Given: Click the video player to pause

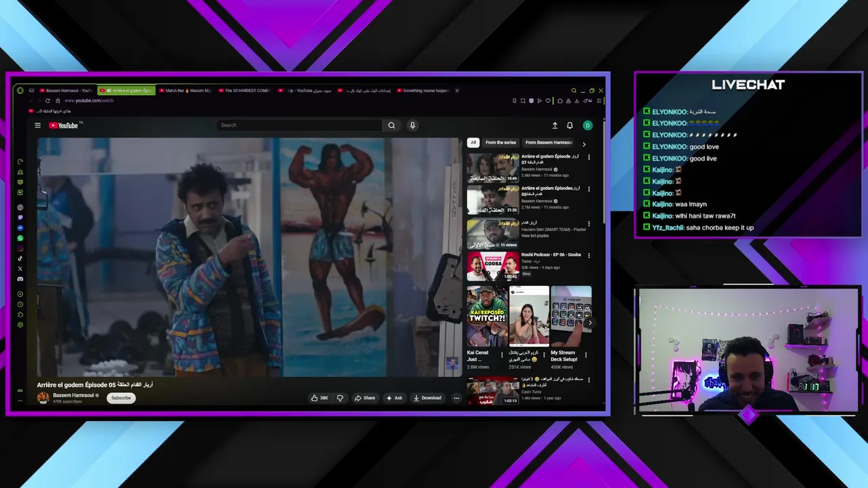Looking at the screenshot, I should [249, 257].
